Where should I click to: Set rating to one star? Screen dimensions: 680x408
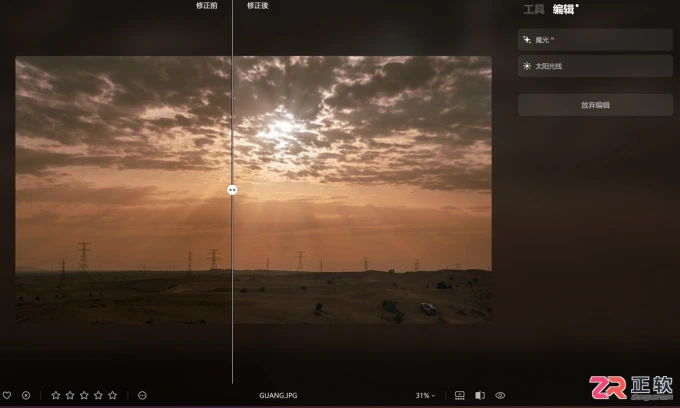56,395
